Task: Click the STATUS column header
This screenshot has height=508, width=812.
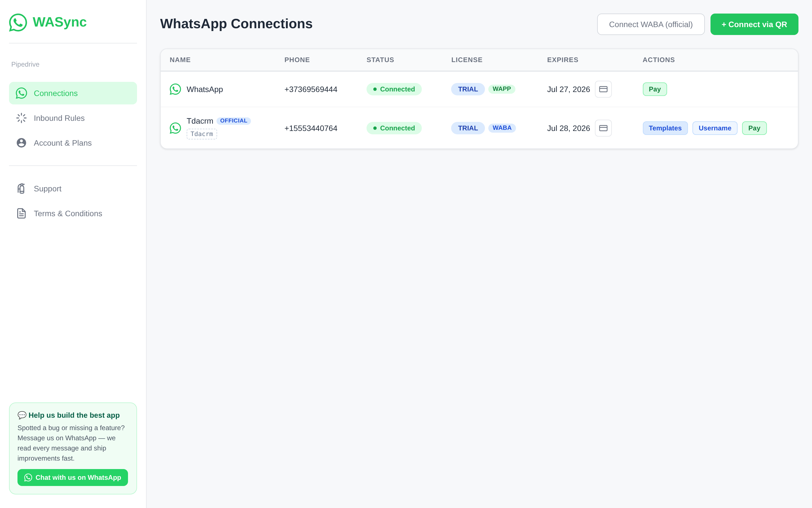Action: tap(380, 60)
